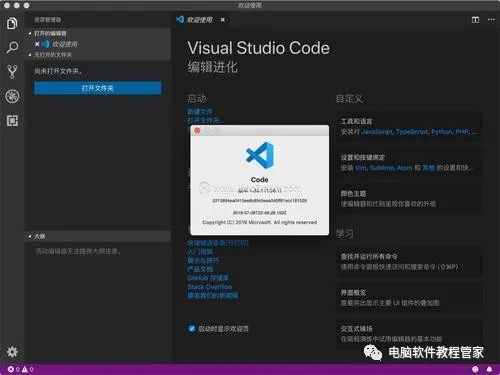
Task: Click the 新建文件 link under 启动
Action: point(200,111)
